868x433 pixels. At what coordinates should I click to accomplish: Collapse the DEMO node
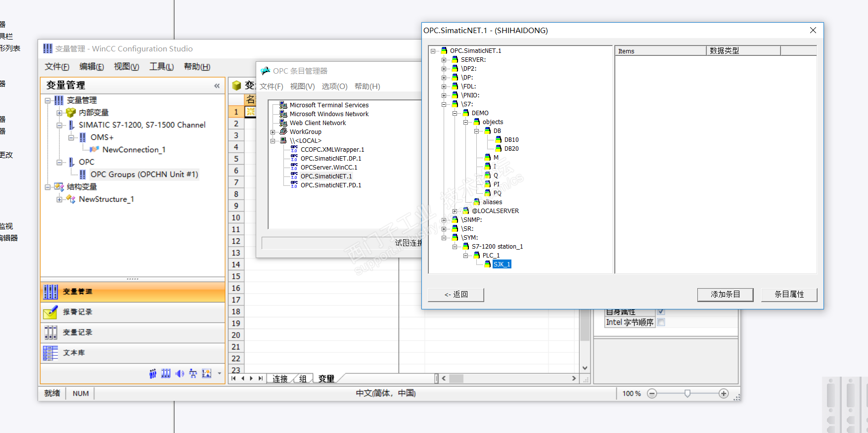455,113
